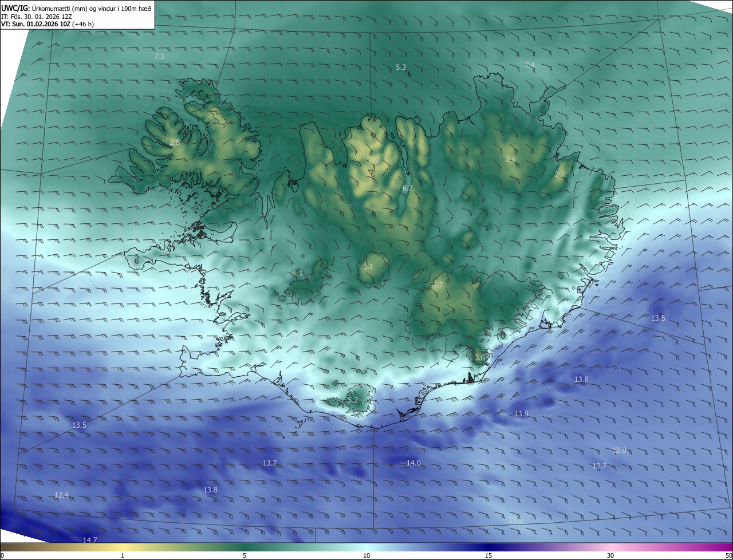
Task: Click the 12.4 value label on the map
Action: click(61, 495)
